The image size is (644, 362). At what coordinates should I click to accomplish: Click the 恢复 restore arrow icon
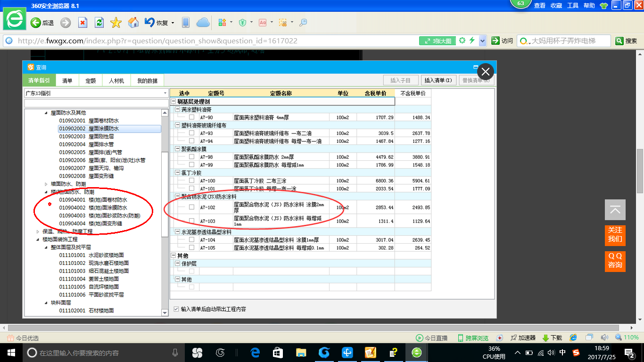point(149,22)
